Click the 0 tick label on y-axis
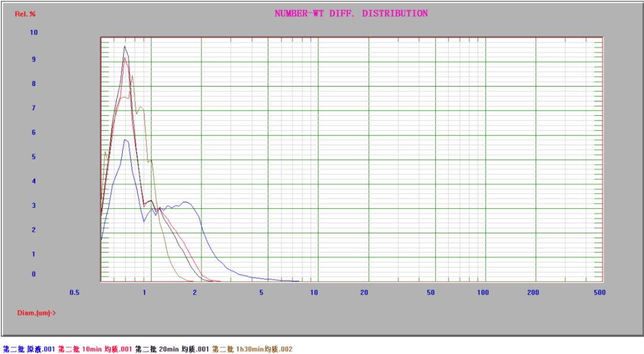 click(x=34, y=275)
